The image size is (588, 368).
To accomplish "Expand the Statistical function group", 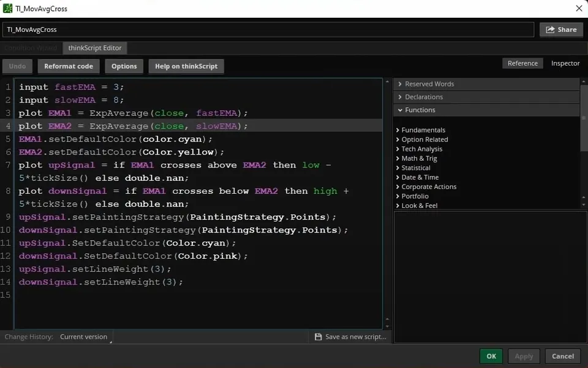I will (x=413, y=168).
